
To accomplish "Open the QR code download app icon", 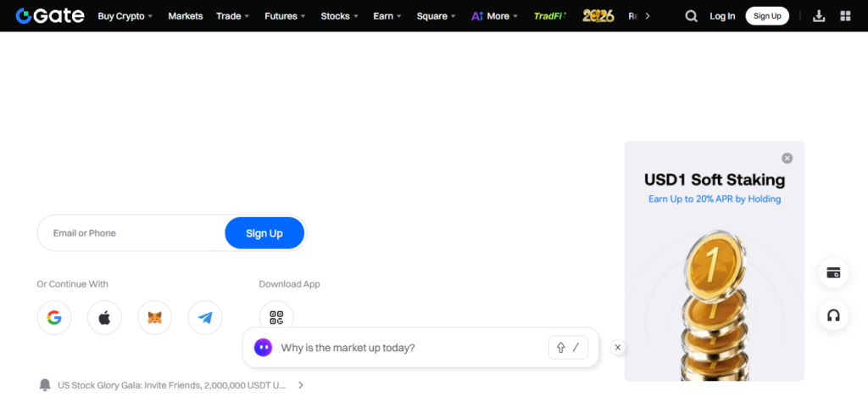I will 276,317.
